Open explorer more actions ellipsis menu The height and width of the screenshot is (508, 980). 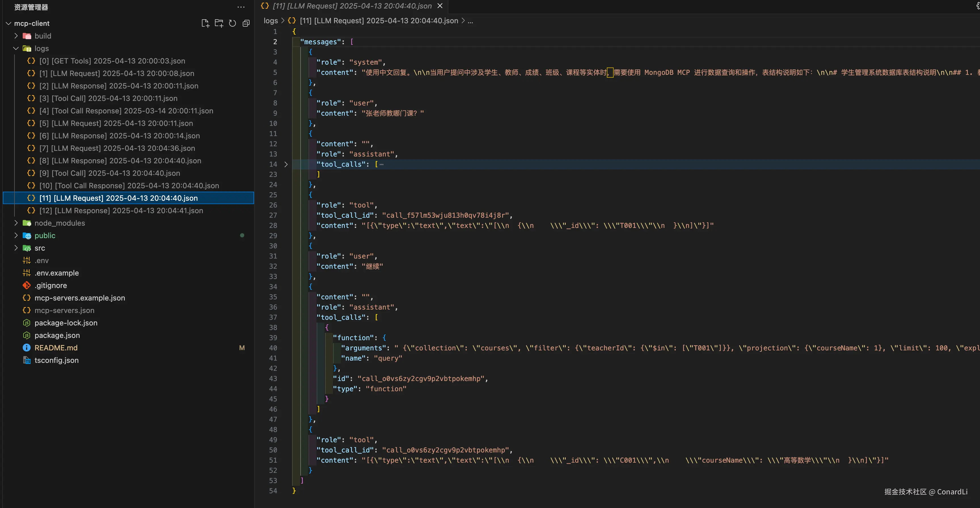tap(241, 7)
